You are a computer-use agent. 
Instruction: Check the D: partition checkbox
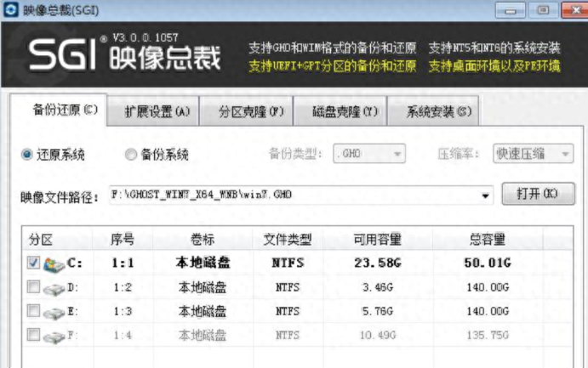33,288
